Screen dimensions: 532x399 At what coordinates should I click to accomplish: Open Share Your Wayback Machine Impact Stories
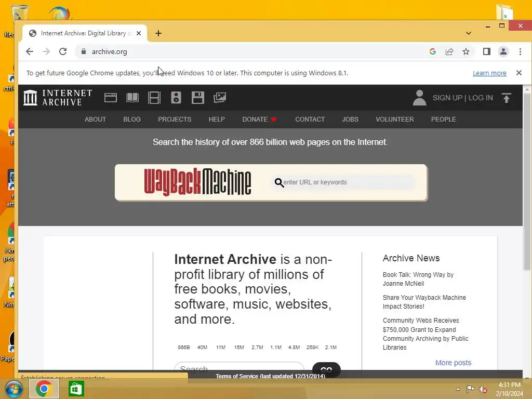coord(424,302)
